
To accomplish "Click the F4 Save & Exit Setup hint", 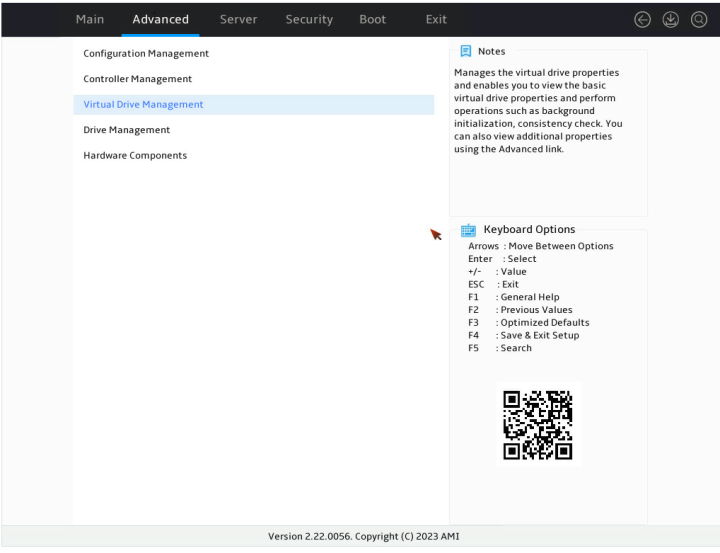I will pos(523,335).
